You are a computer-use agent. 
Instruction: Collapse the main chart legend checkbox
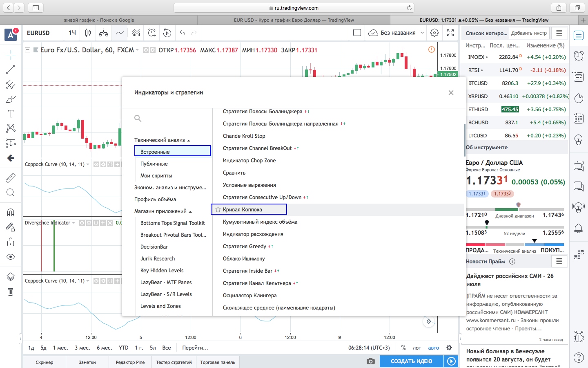[x=27, y=50]
